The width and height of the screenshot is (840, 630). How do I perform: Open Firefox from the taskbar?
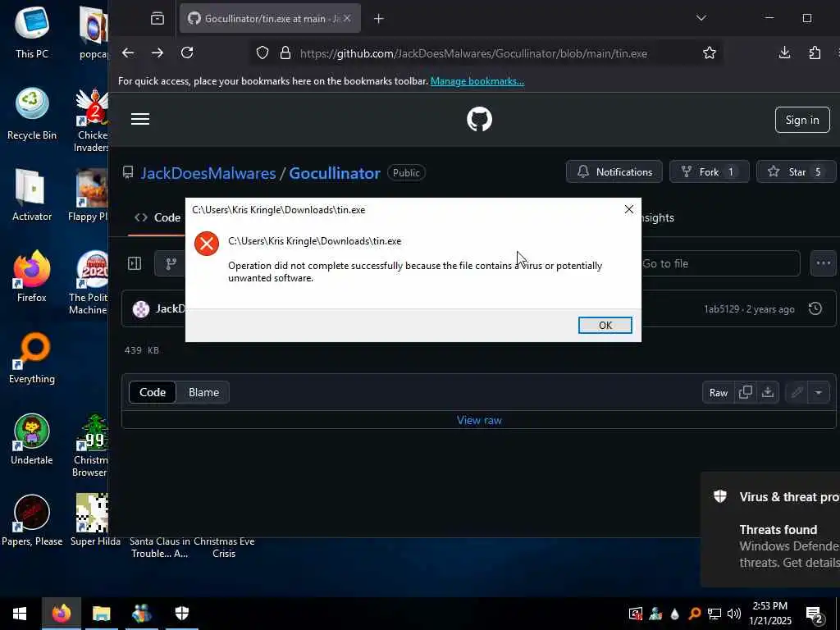point(61,614)
